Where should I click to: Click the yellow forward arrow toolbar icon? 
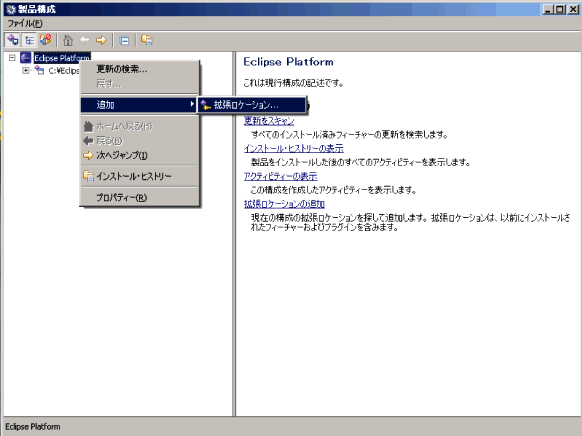tap(101, 40)
